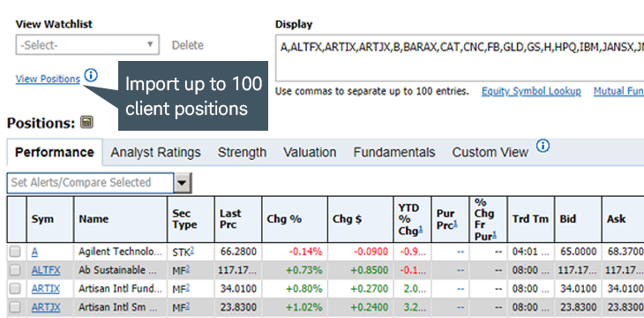Image resolution: width=644 pixels, height=318 pixels.
Task: Switch to the Analyst Ratings tab
Action: pos(155,152)
